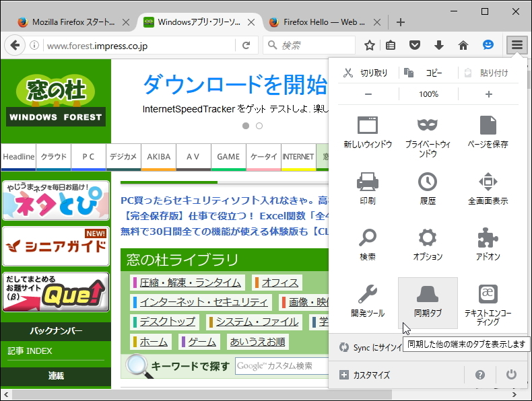The width and height of the screenshot is (532, 401).
Task: Click the power quit icon in menu
Action: pos(511,375)
